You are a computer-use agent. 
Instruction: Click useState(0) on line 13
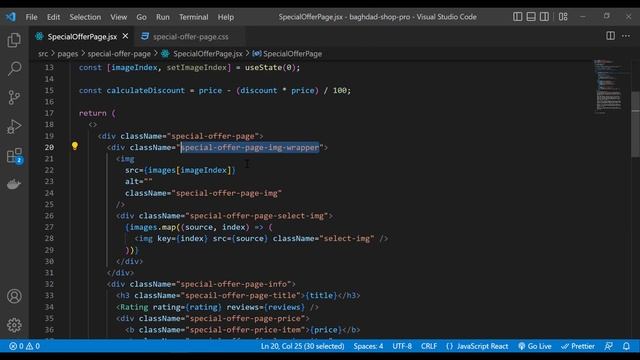click(x=271, y=67)
